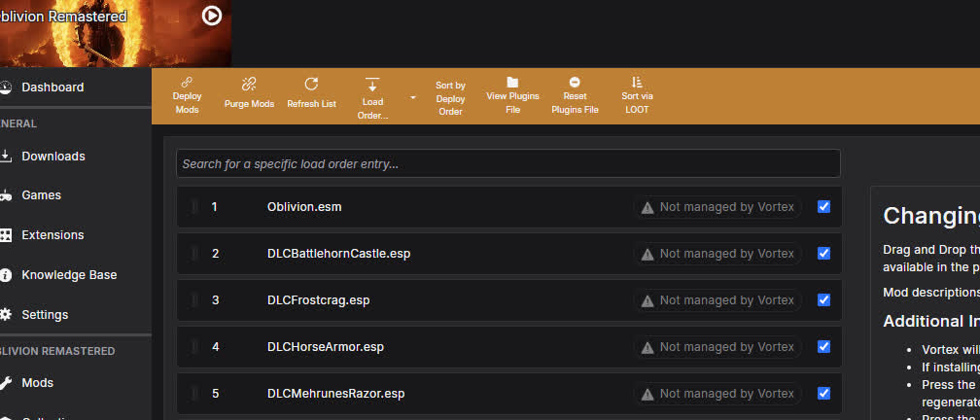Select the DLCBattlehornCastle.esp entry name

(338, 254)
